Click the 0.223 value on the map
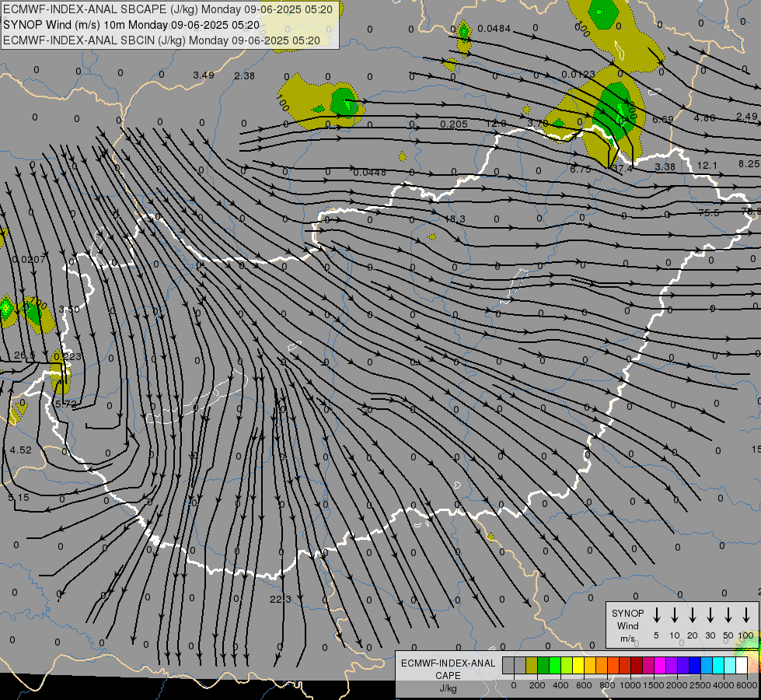 pyautogui.click(x=68, y=356)
